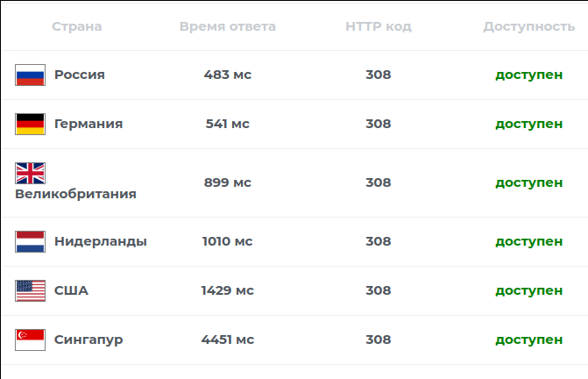Click the доступен status for США

point(528,290)
